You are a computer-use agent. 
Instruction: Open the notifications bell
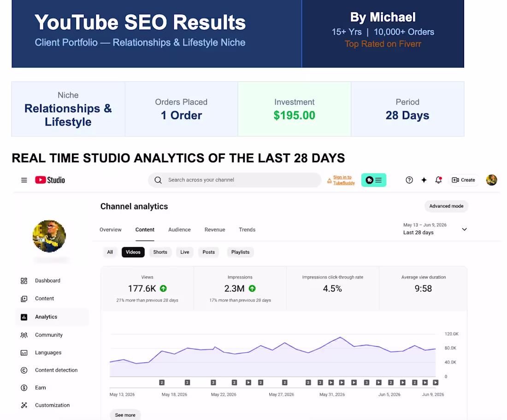(438, 180)
